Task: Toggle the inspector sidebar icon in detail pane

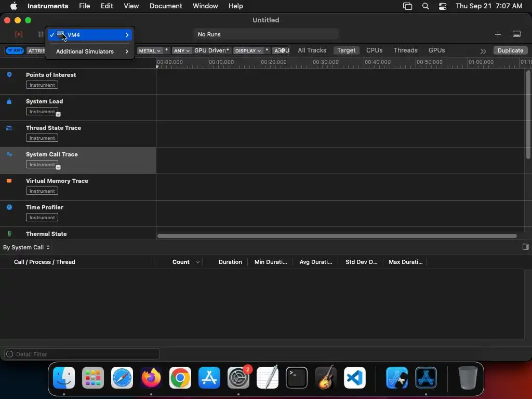Action: [526, 247]
